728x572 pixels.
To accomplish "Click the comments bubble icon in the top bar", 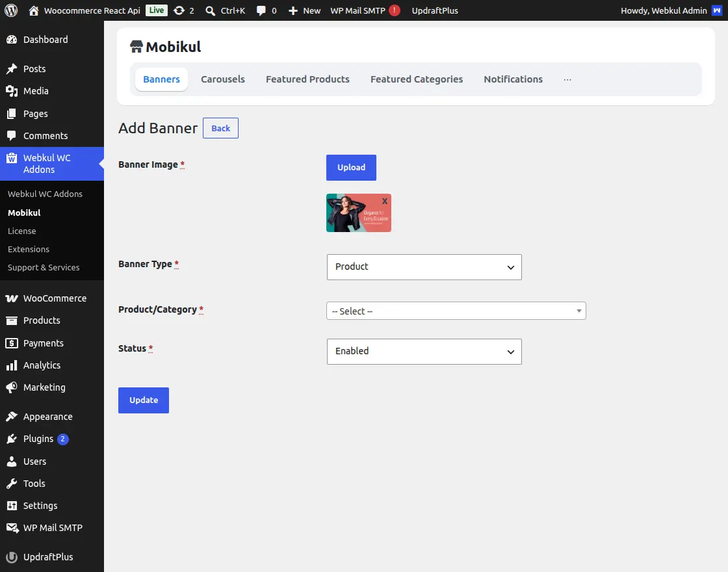I will [261, 10].
